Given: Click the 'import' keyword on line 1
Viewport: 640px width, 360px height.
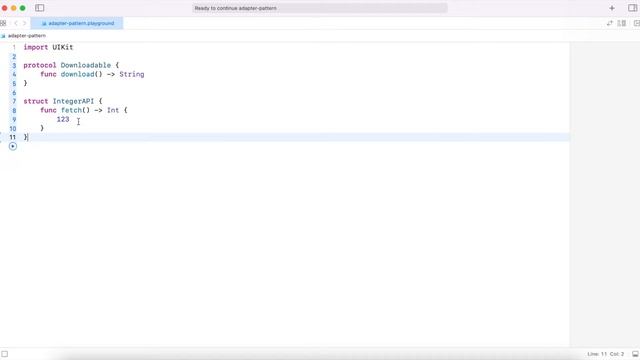Looking at the screenshot, I should pyautogui.click(x=36, y=47).
